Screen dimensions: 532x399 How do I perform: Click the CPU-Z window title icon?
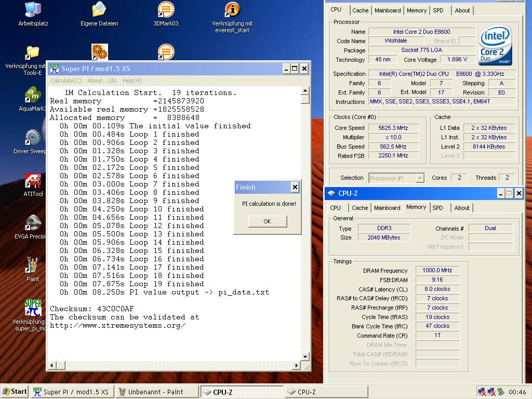[331, 193]
